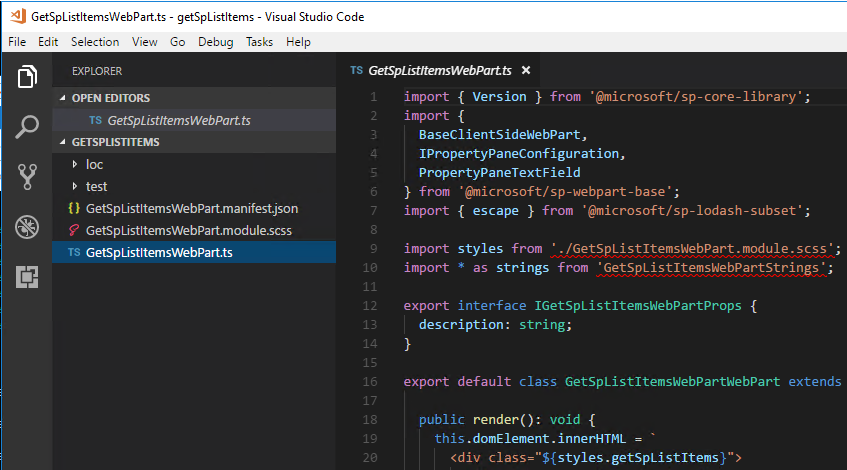This screenshot has height=470, width=847.
Task: Open the Help menu
Action: click(298, 42)
